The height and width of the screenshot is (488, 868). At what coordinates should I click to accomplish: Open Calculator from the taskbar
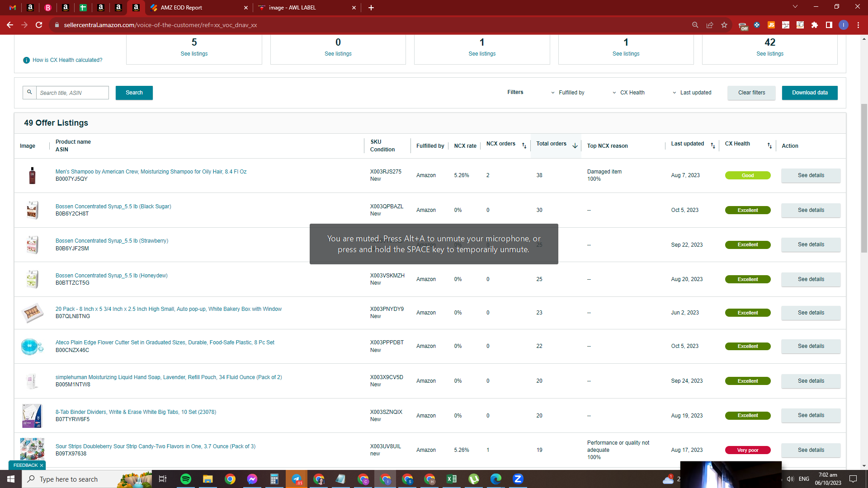pos(274,479)
